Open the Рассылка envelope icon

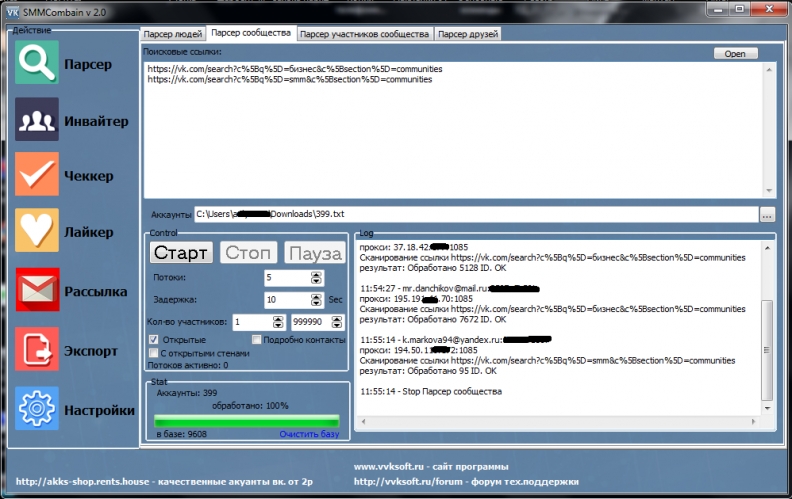[37, 289]
